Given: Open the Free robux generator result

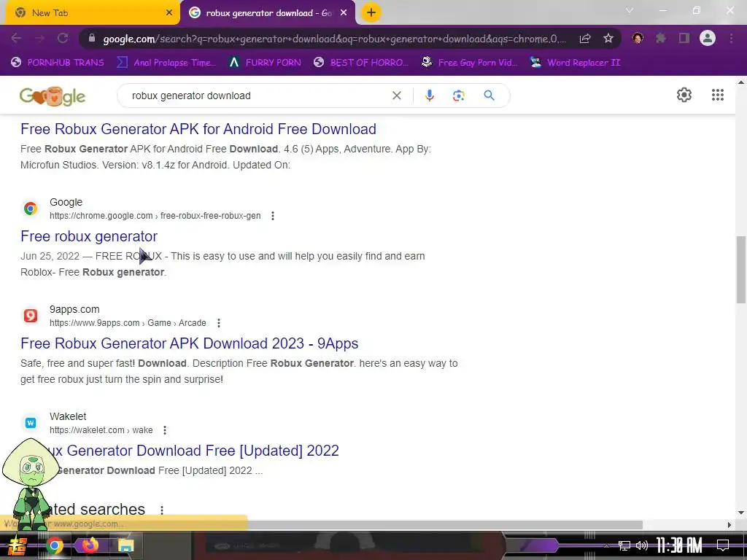Looking at the screenshot, I should [x=88, y=236].
